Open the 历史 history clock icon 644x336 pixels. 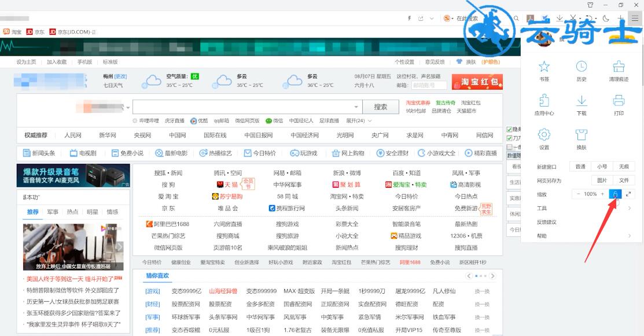click(x=581, y=66)
